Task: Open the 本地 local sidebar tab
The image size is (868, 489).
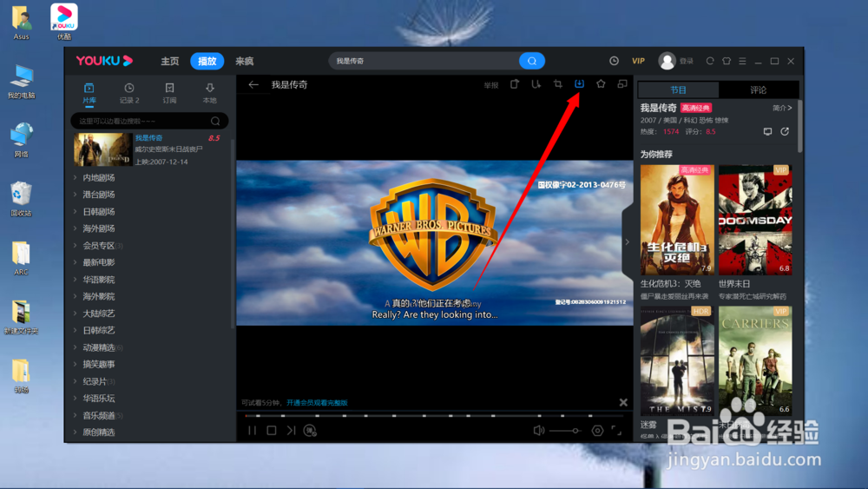Action: pos(210,93)
